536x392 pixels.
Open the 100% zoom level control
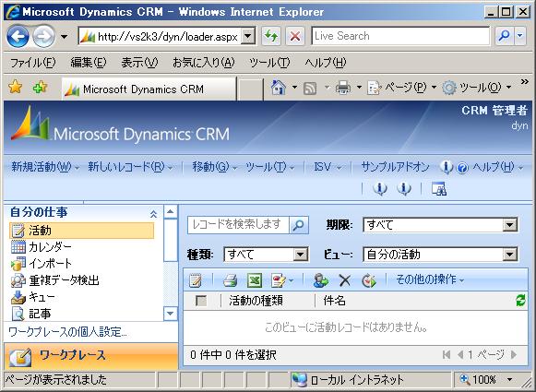[487, 379]
